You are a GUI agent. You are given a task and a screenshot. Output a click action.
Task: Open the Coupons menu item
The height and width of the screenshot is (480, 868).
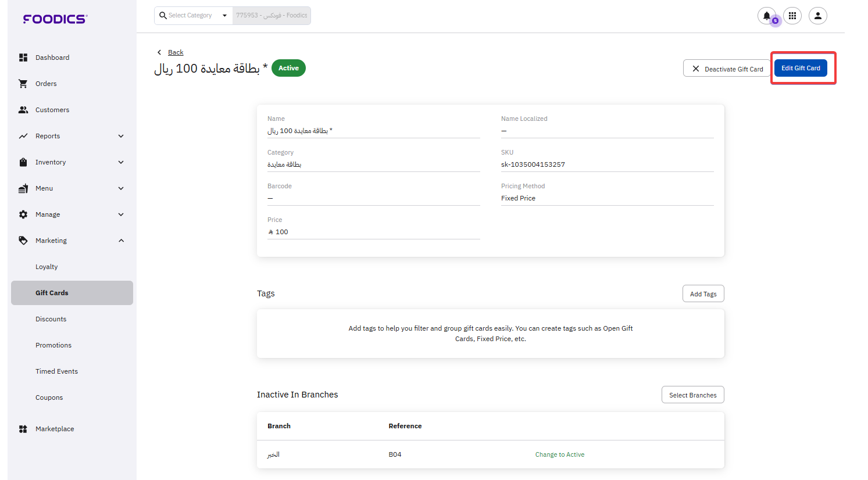[x=49, y=397]
